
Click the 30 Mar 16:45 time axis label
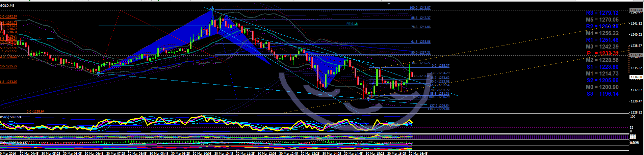point(418,153)
